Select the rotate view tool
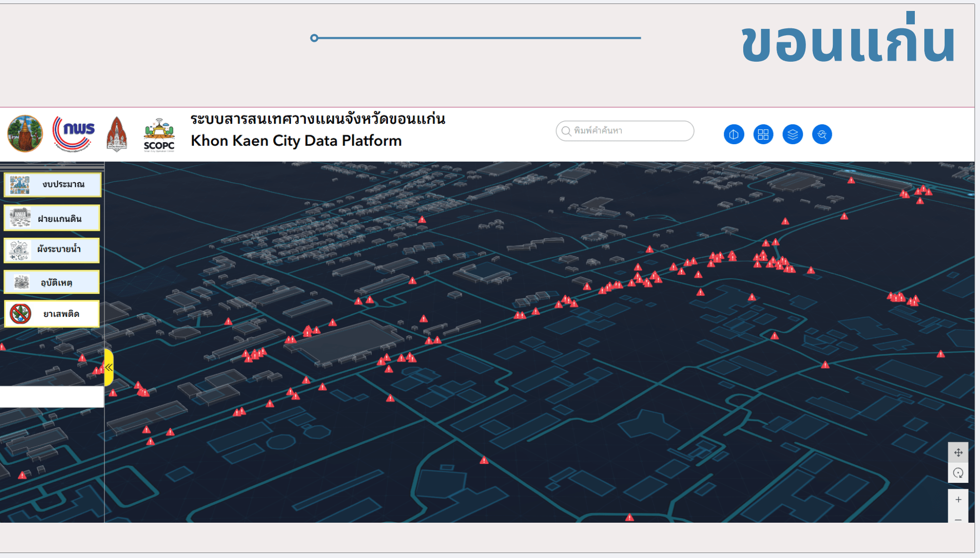980x558 pixels. [x=958, y=473]
